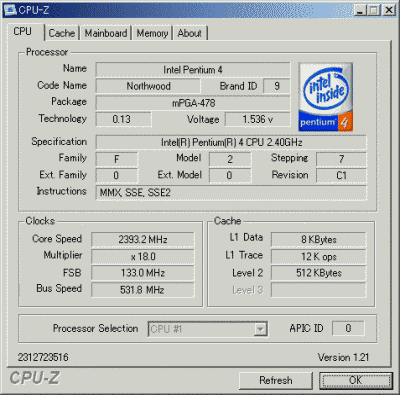This screenshot has height=395, width=400.
Task: Click the Specification field text
Action: pyautogui.click(x=231, y=143)
